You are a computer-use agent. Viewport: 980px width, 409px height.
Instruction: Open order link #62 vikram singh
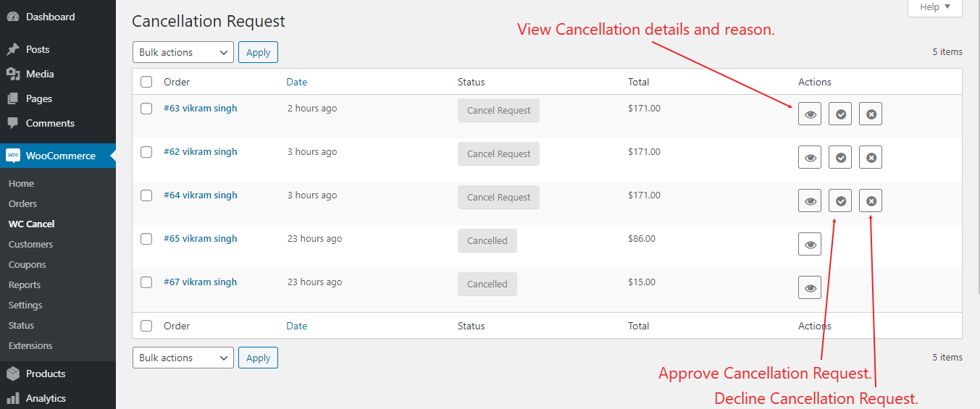coord(200,151)
